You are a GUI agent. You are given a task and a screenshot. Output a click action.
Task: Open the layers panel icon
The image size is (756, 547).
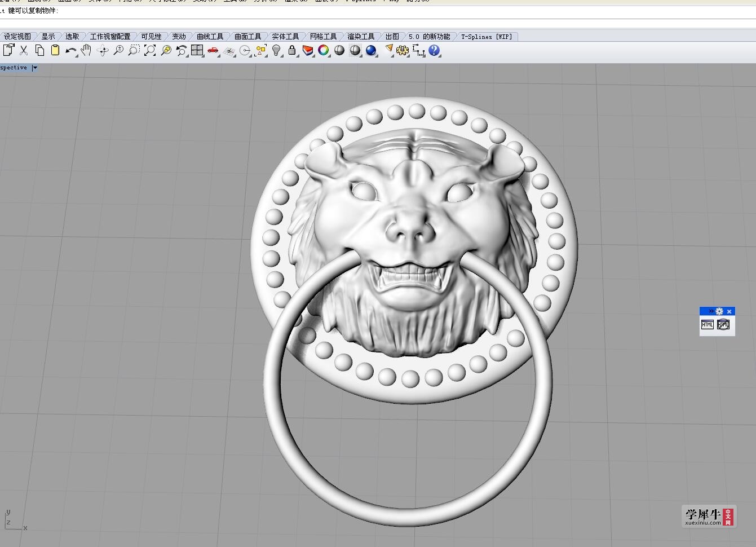coord(308,50)
